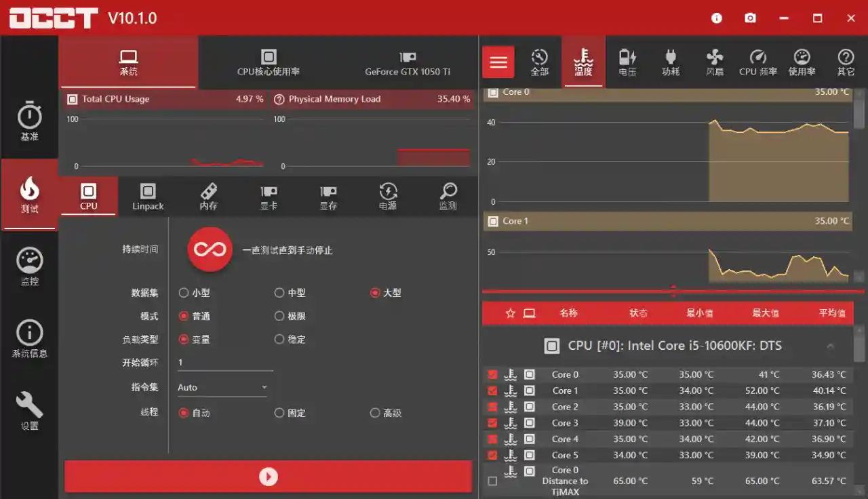868x499 pixels.
Task: Start the CPU stress test
Action: pos(269,476)
